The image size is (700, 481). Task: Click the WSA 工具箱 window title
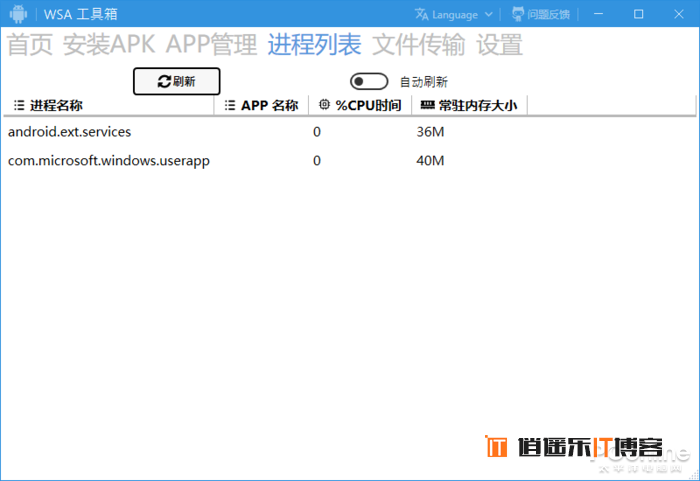(80, 14)
